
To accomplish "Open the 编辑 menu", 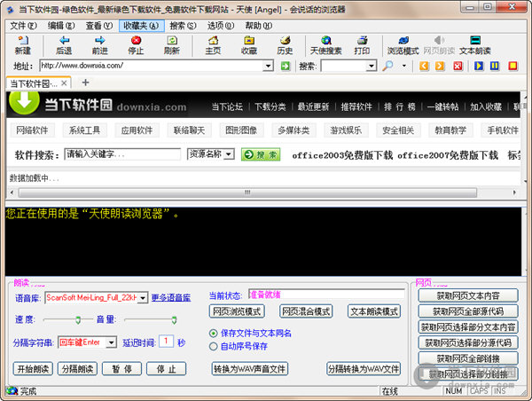I will (61, 26).
